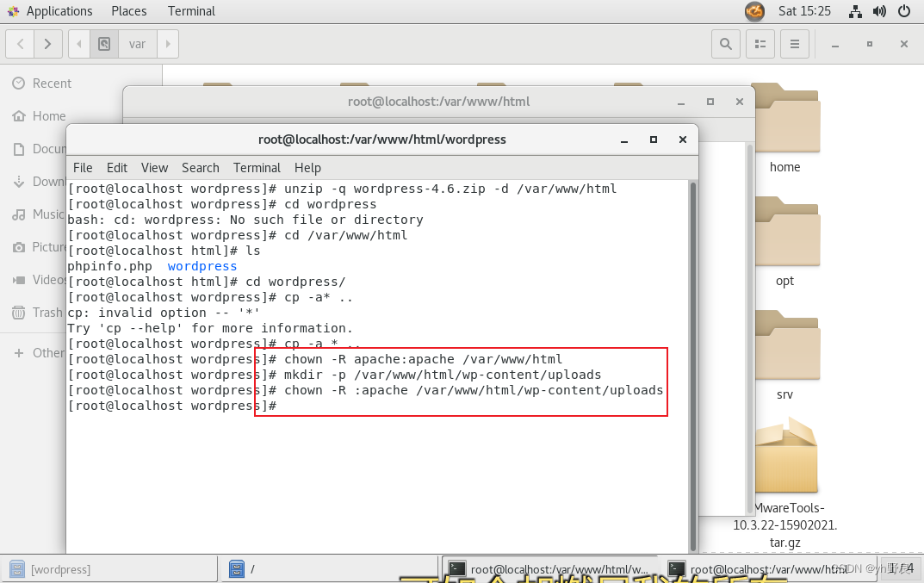Click the blue wordpress directory listing text
Viewport: 924px width, 583px height.
[x=202, y=266]
